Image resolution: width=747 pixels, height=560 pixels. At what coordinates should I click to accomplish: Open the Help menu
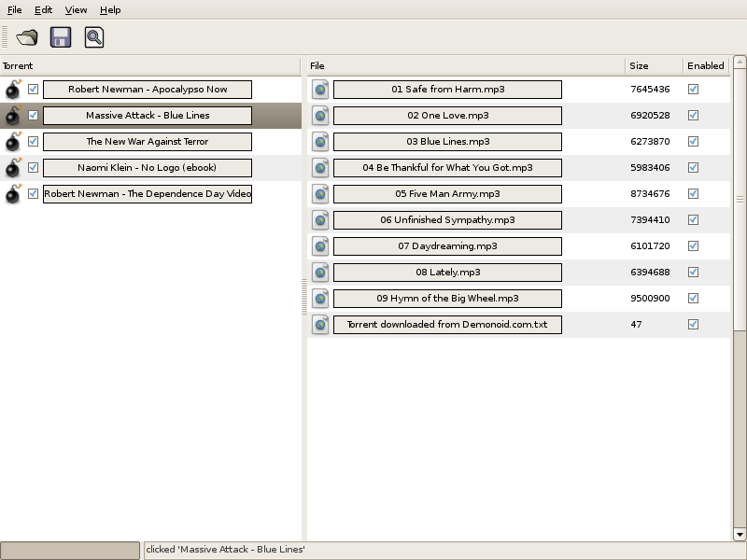pos(110,9)
